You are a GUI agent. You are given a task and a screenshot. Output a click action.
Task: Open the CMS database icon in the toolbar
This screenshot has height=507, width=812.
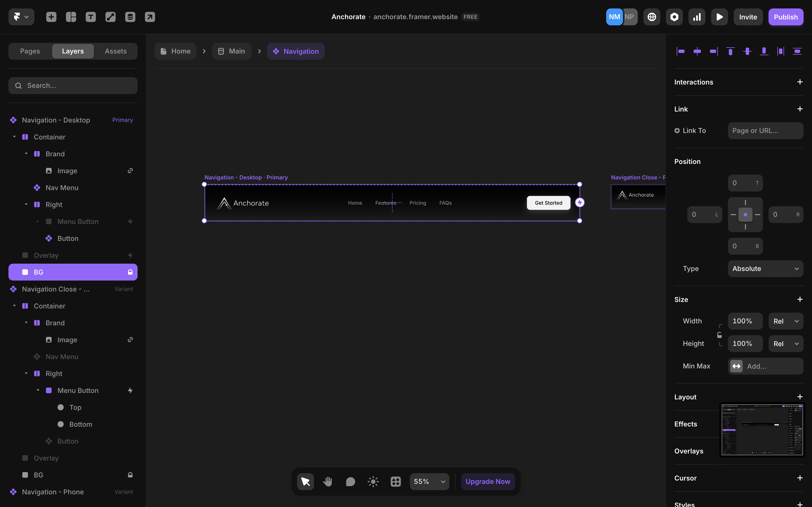click(x=130, y=17)
